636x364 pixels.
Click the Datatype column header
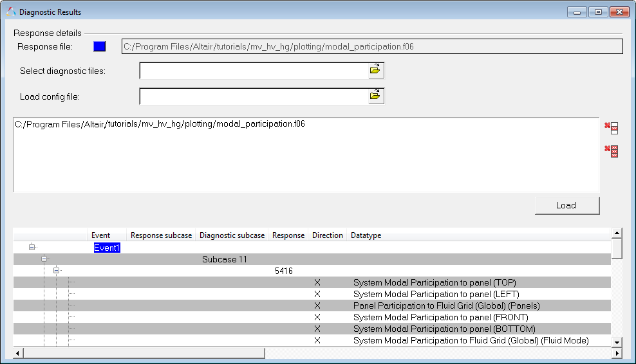coord(366,235)
